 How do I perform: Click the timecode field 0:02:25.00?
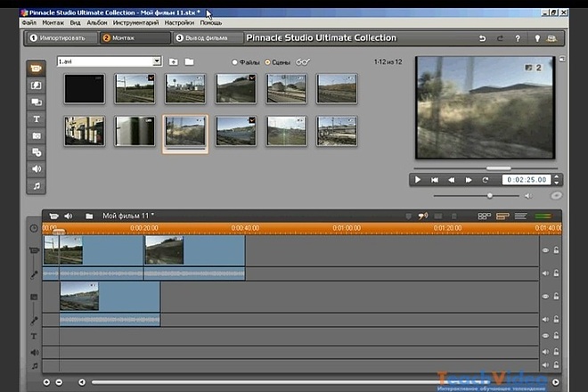527,180
